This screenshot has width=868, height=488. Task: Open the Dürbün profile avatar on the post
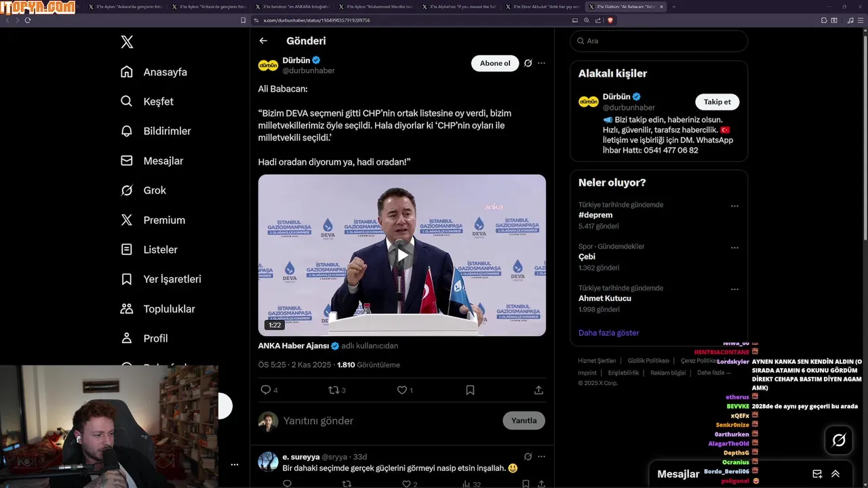[x=268, y=65]
